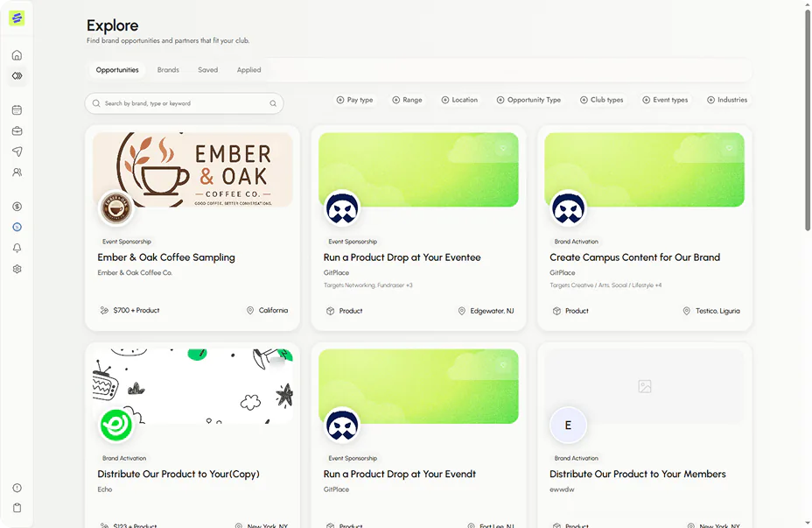812x528 pixels.
Task: Open the Industries filter
Action: coord(728,100)
